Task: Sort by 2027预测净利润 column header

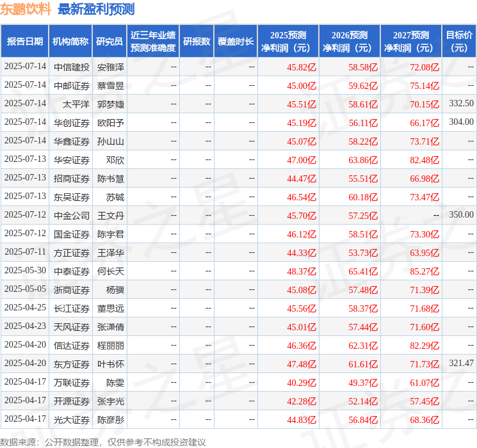Action: 410,42
